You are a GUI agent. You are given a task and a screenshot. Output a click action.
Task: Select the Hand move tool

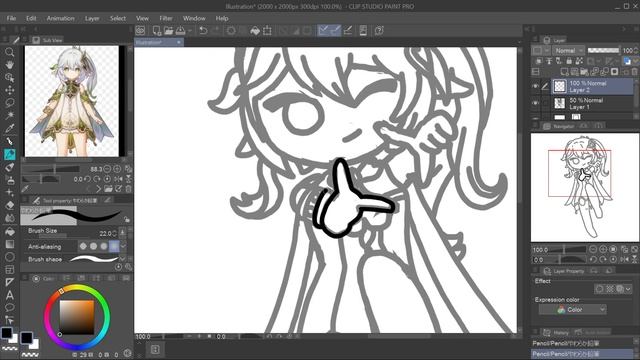pyautogui.click(x=9, y=65)
